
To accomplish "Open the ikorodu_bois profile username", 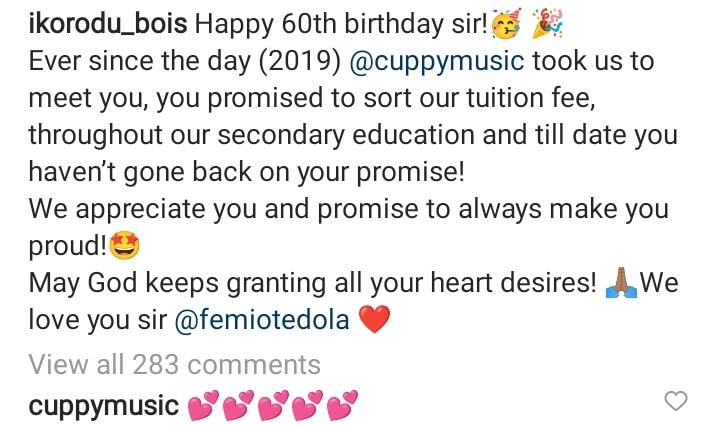I will tap(108, 24).
